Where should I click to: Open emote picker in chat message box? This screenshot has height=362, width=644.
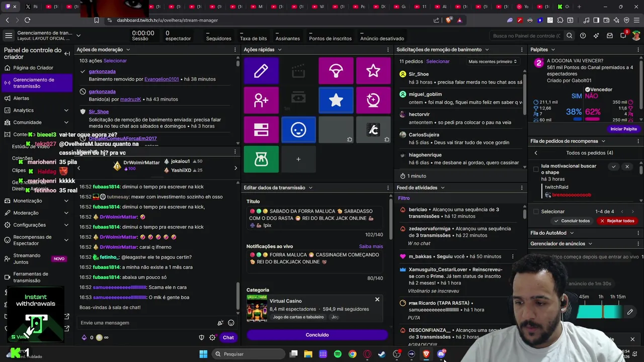click(x=231, y=323)
